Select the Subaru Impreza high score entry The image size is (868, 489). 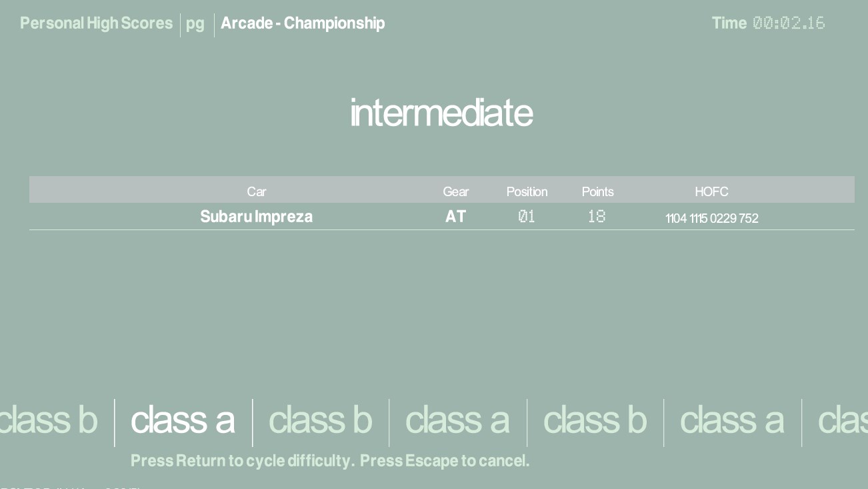point(256,217)
